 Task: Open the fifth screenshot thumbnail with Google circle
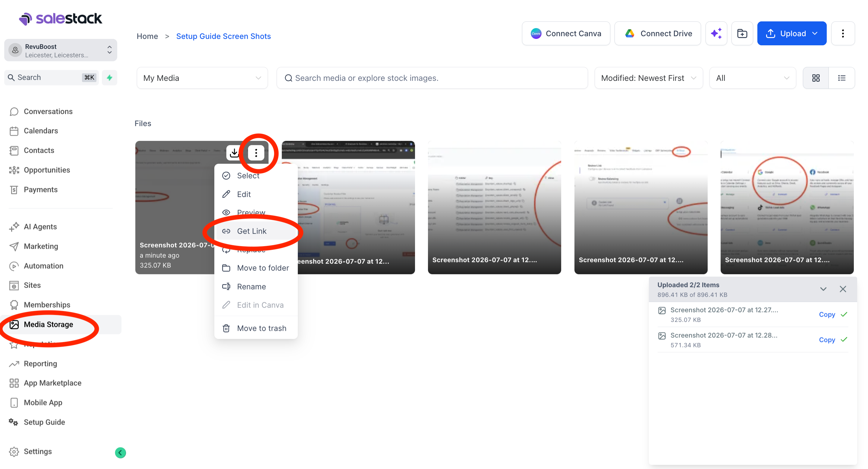coord(787,208)
